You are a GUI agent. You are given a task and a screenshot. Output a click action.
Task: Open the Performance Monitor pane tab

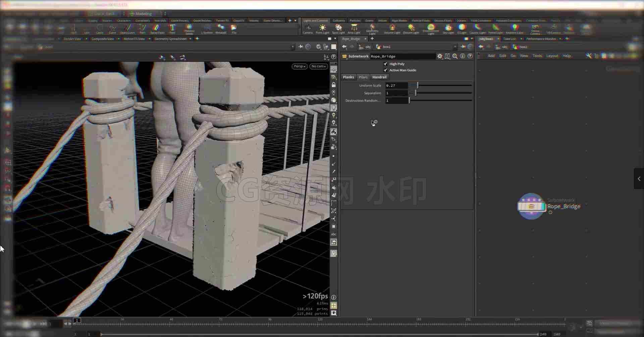[x=541, y=39]
